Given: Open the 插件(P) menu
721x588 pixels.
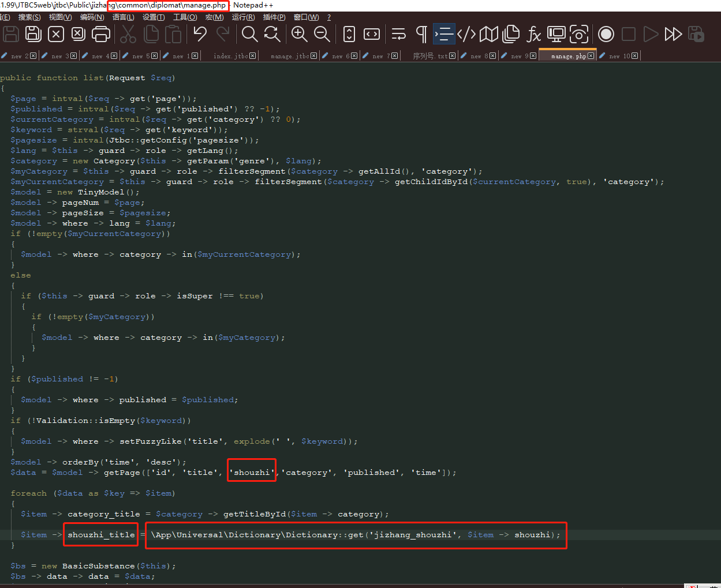Looking at the screenshot, I should point(274,17).
